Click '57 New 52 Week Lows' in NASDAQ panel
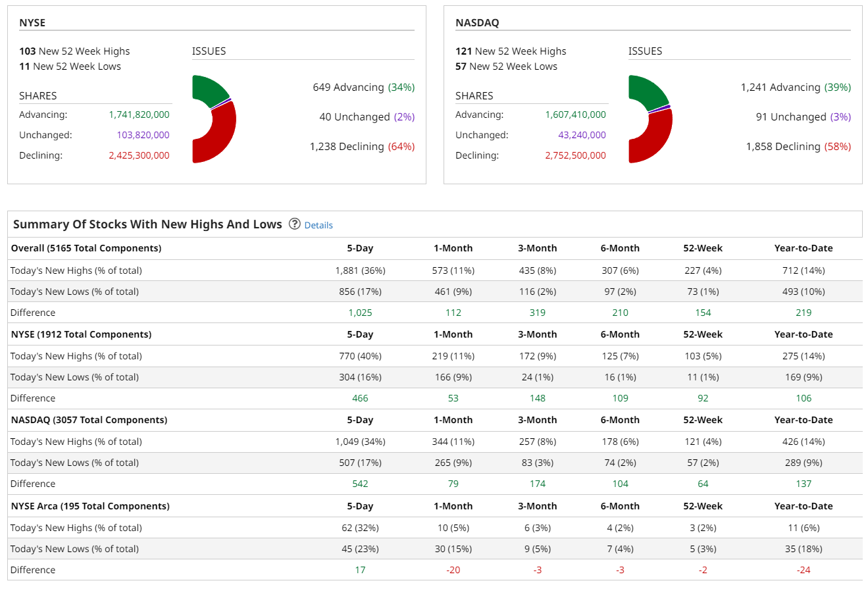This screenshot has height=589, width=868. (506, 66)
